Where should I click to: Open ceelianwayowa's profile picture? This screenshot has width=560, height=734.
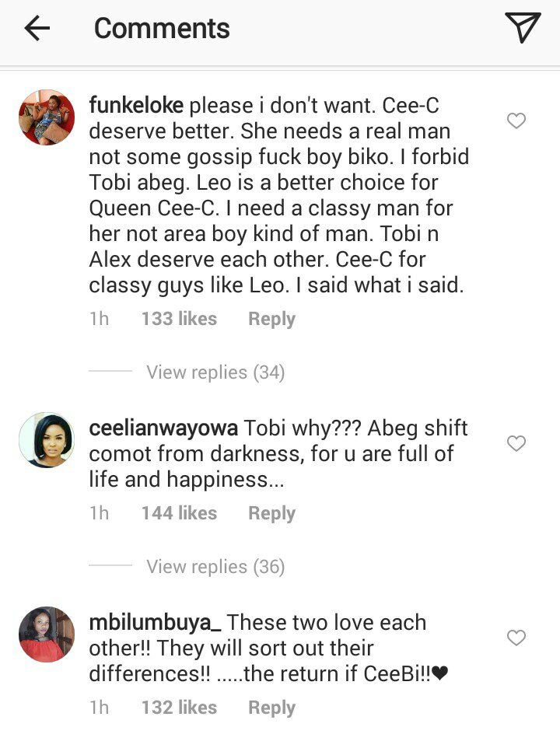(x=47, y=440)
